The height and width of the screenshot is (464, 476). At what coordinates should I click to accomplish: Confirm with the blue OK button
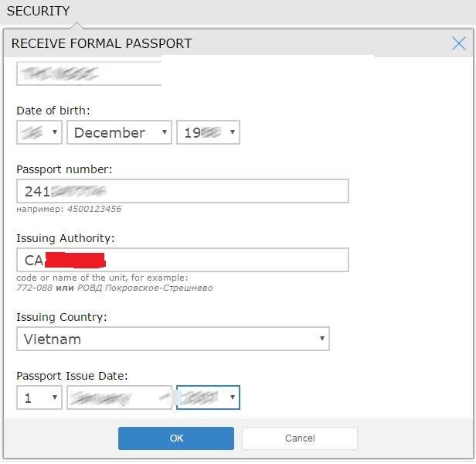176,438
